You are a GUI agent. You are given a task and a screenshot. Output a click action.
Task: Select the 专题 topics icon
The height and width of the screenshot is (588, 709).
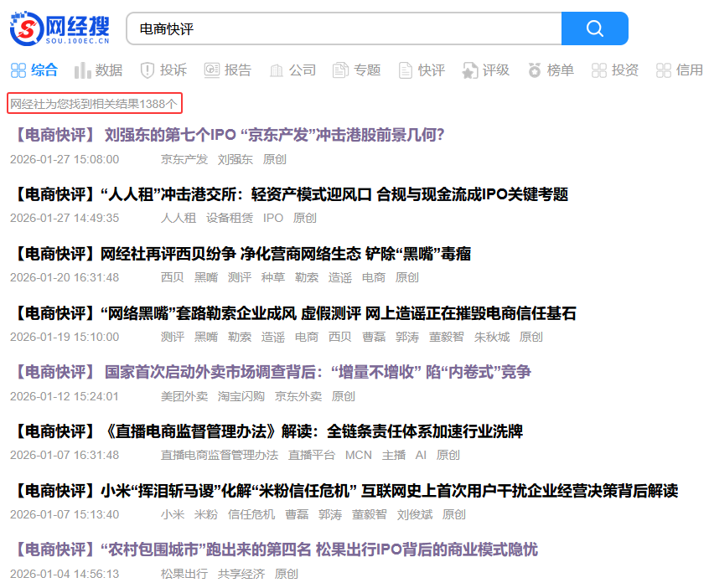pyautogui.click(x=339, y=70)
